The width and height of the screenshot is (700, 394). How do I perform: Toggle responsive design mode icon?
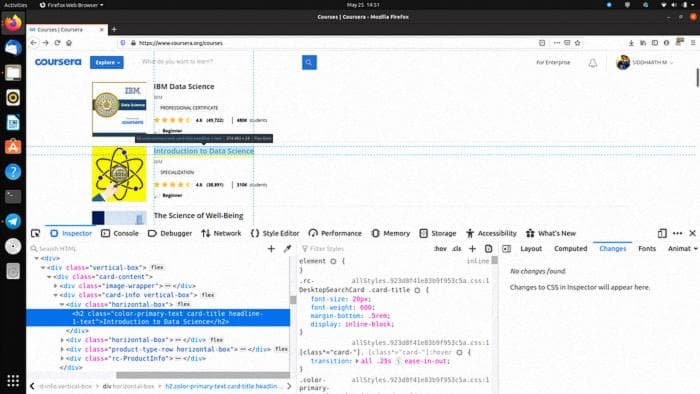click(662, 233)
